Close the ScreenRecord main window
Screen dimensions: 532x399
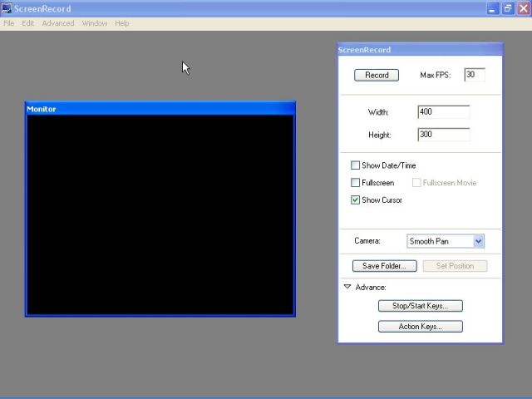(524, 8)
